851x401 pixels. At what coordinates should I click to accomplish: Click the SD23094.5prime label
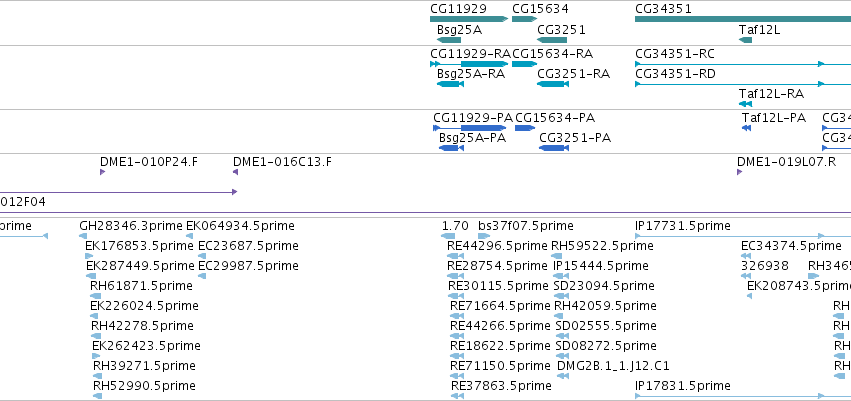click(x=604, y=285)
